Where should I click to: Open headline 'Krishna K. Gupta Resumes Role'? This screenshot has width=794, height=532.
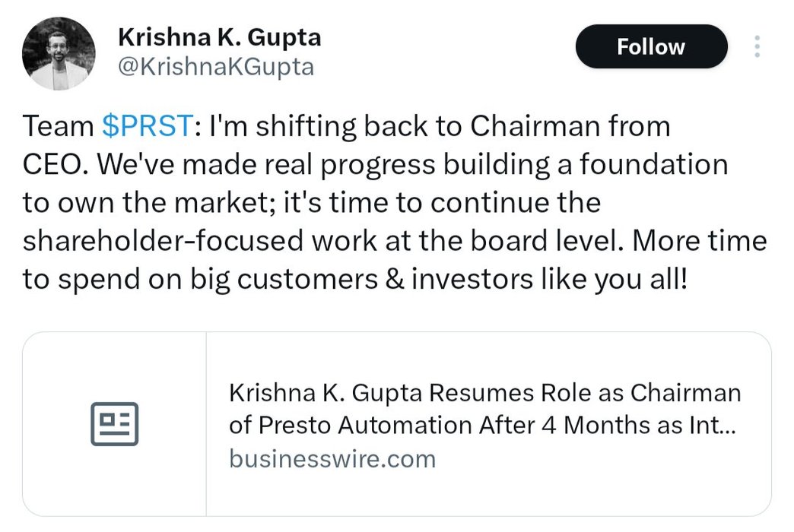tap(484, 393)
